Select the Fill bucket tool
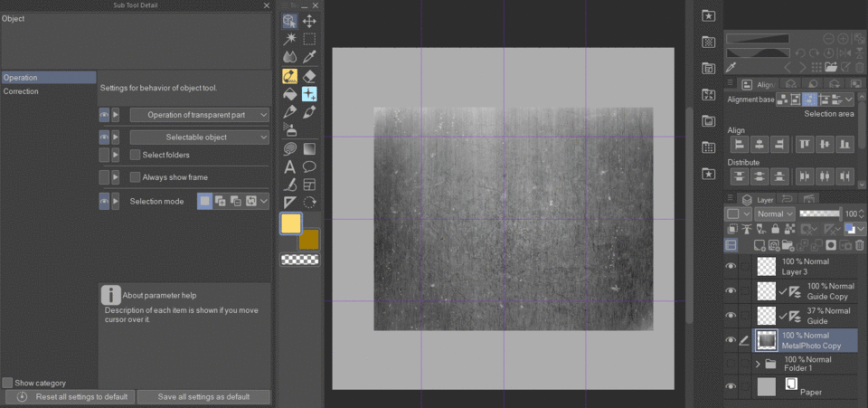 coord(290,94)
